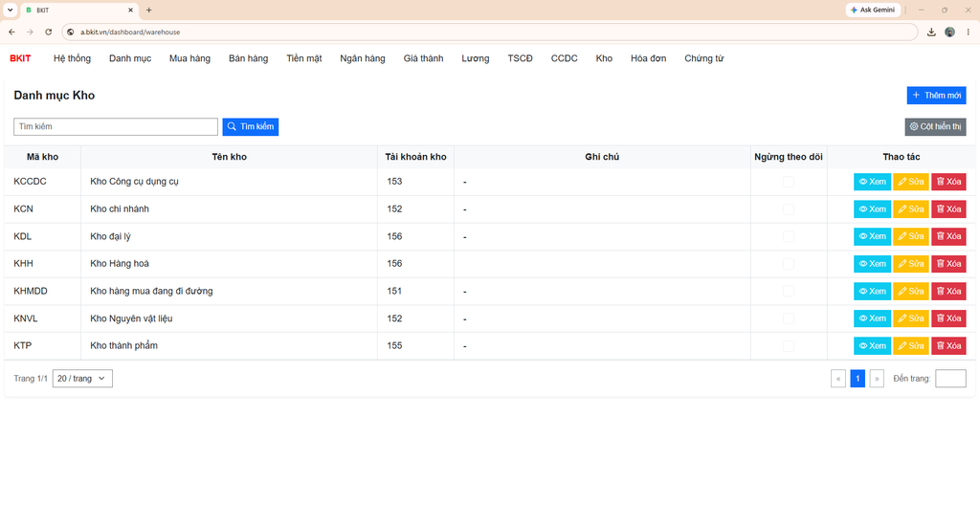Screen dimensions: 980x526
Task: Edit the KCN warehouse entry
Action: click(x=911, y=209)
